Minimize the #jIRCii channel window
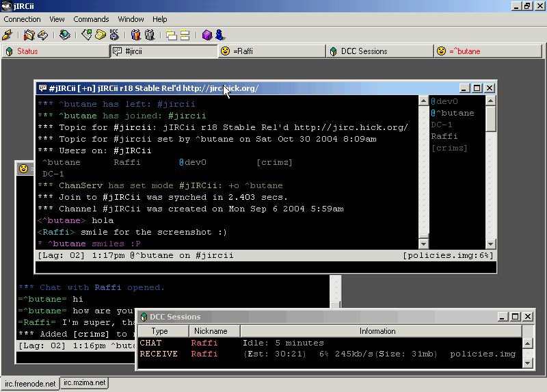The image size is (547, 392). click(x=464, y=88)
